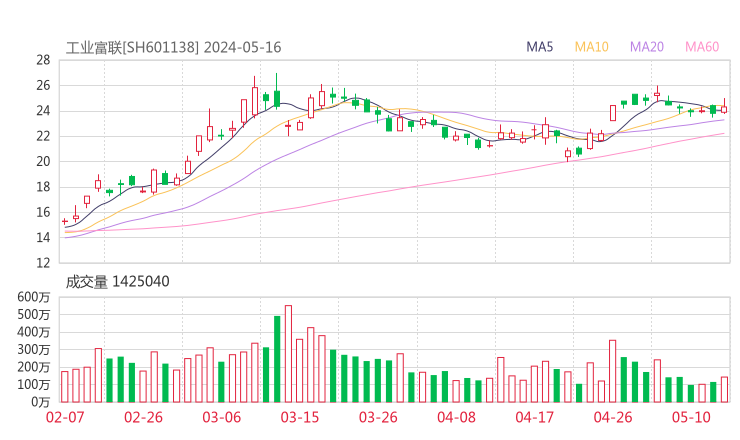Click the 03-06 date axis label

click(x=221, y=417)
